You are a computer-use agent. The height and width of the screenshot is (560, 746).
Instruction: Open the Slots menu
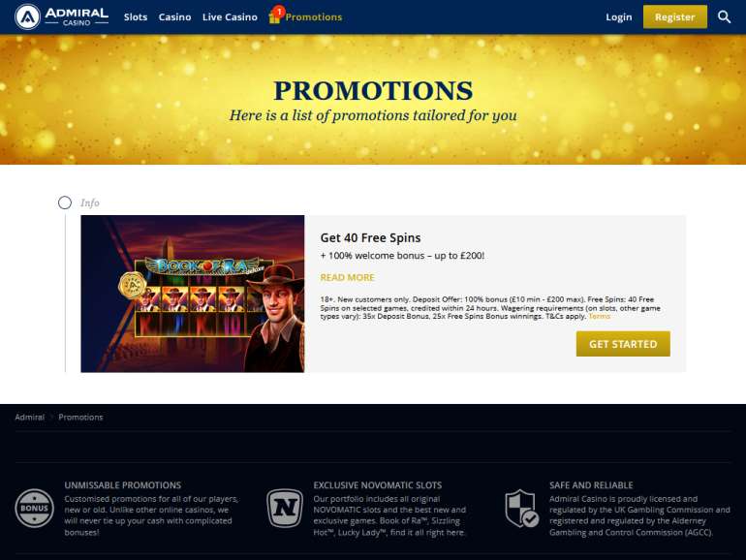(136, 17)
